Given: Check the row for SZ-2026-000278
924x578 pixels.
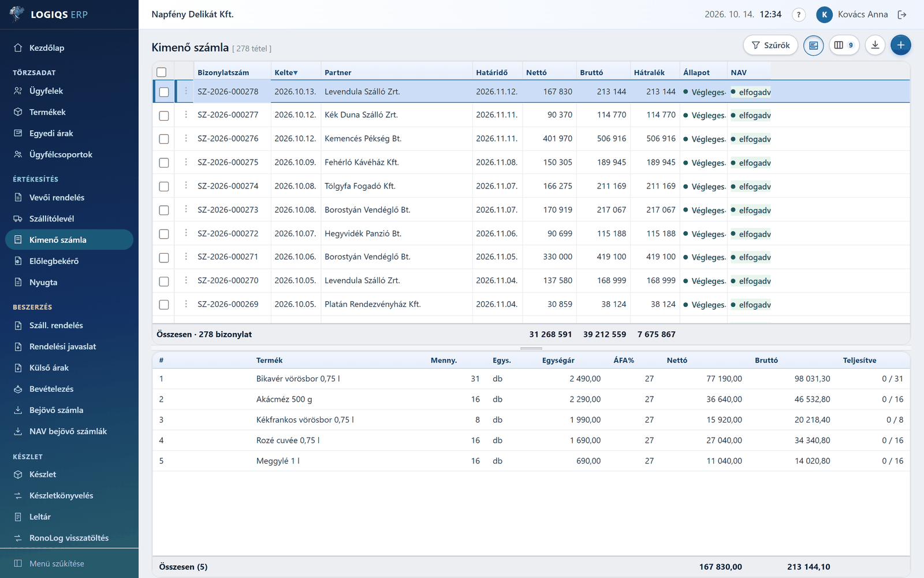Looking at the screenshot, I should [164, 92].
